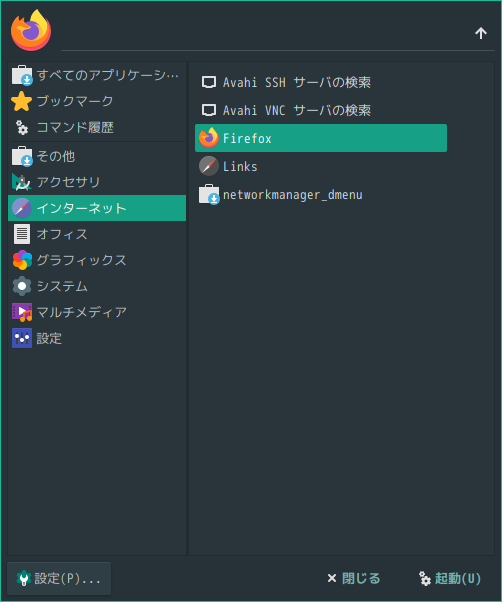502x602 pixels.
Task: Select ブックマーク category
Action: [x=97, y=101]
